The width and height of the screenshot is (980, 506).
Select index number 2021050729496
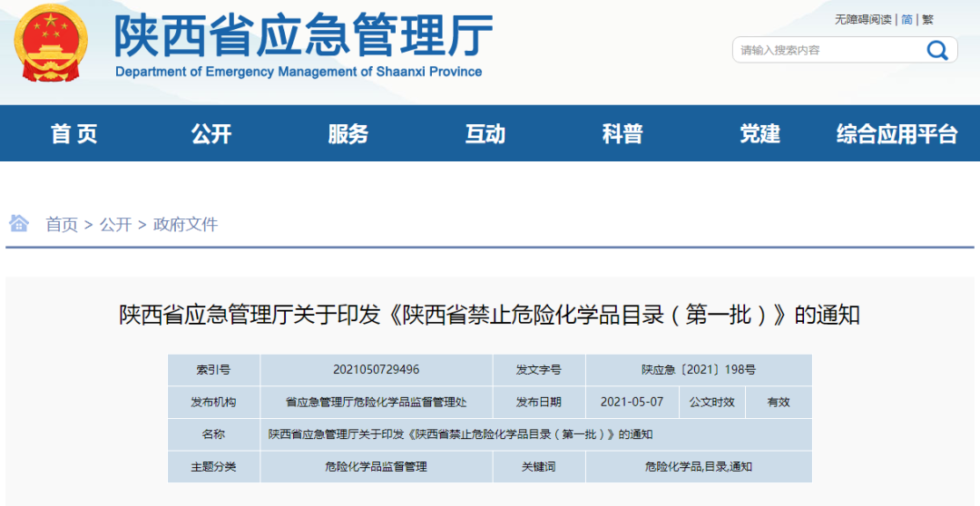pyautogui.click(x=377, y=370)
